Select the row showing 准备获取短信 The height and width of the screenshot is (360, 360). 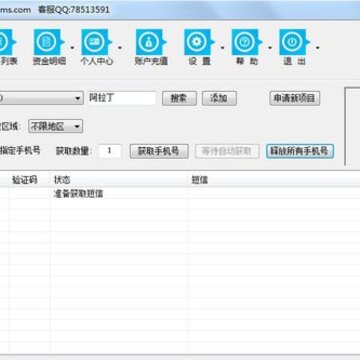(180, 194)
